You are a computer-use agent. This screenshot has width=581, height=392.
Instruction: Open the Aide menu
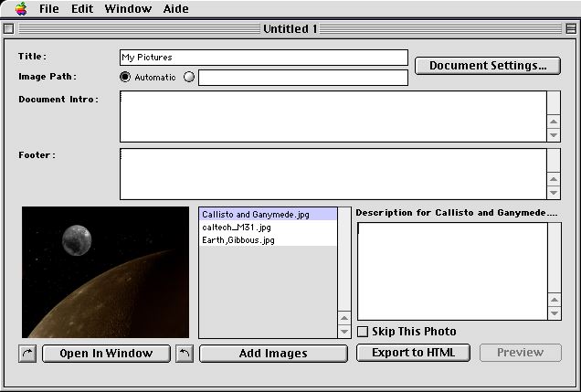click(x=175, y=8)
